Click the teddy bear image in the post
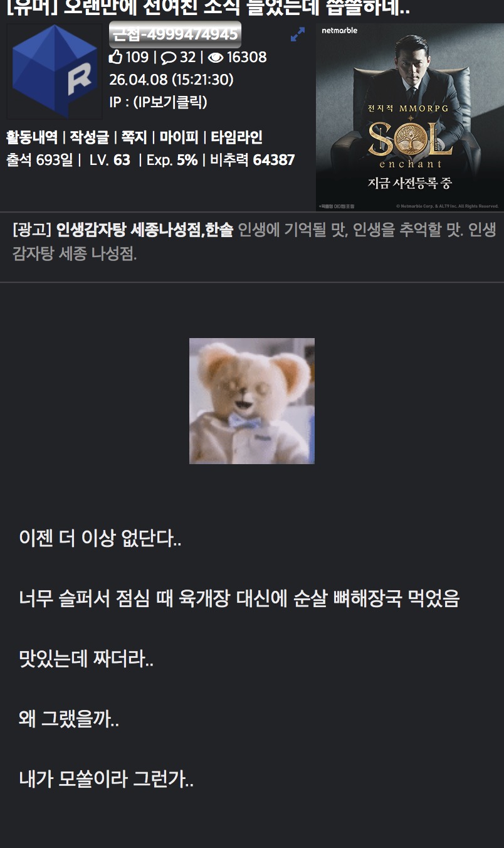This screenshot has height=848, width=504. point(252,401)
